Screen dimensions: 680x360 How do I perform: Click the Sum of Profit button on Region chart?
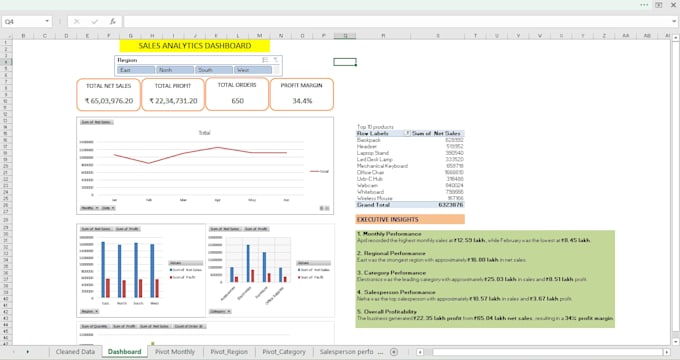pos(128,229)
